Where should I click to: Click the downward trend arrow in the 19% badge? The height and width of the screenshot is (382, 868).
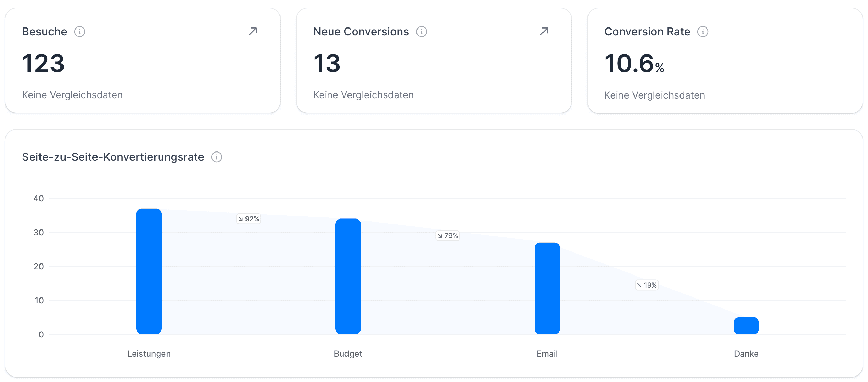[x=639, y=285]
